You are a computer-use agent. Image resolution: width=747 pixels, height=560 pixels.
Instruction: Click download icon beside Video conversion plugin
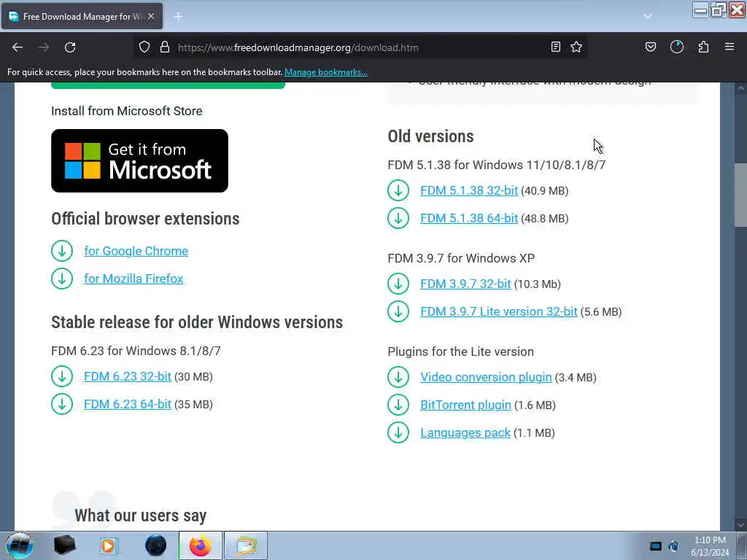coord(398,377)
